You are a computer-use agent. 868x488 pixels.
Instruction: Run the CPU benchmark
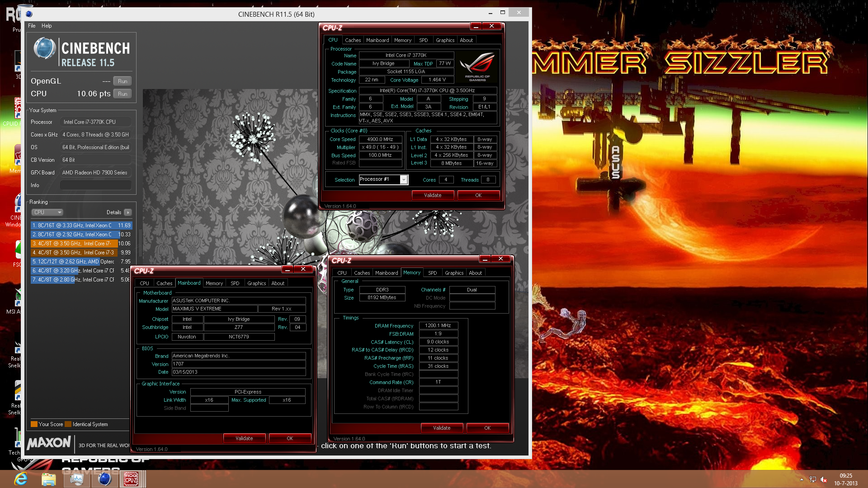pyautogui.click(x=123, y=94)
